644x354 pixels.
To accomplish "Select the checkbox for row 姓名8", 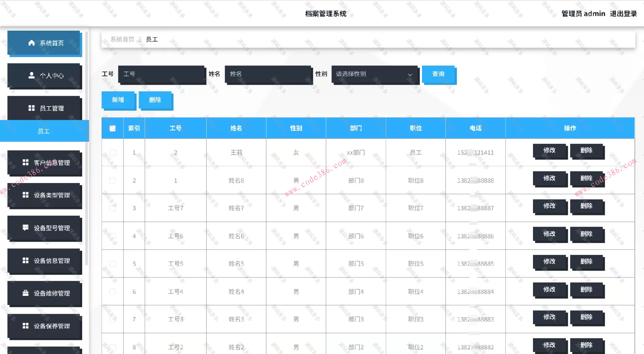I will [112, 180].
